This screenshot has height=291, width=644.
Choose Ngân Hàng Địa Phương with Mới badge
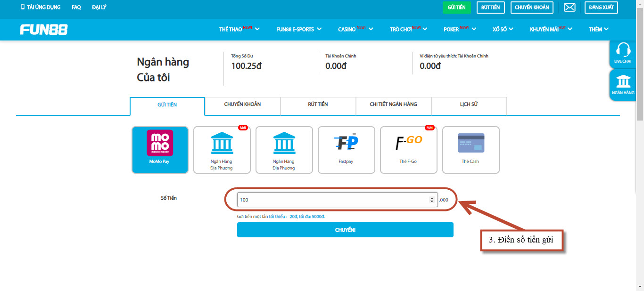tap(222, 150)
